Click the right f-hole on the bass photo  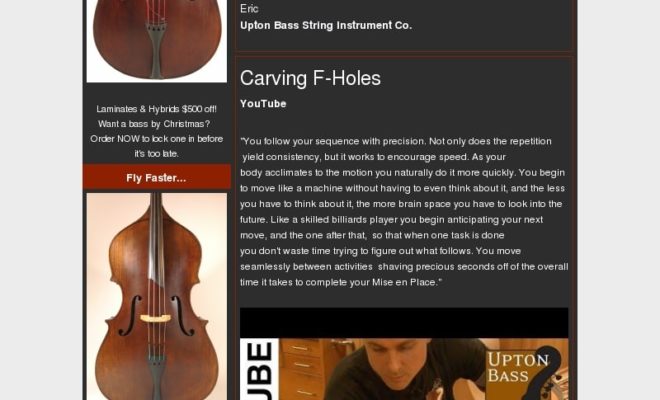coord(182,315)
